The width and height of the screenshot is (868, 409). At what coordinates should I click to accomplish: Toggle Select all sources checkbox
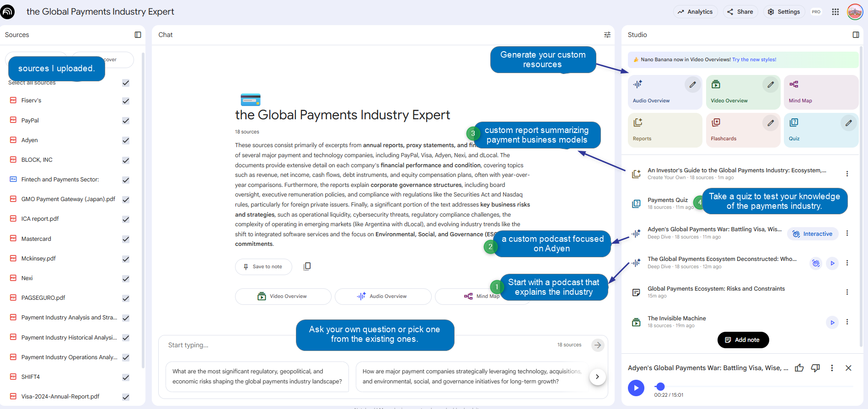tap(126, 83)
